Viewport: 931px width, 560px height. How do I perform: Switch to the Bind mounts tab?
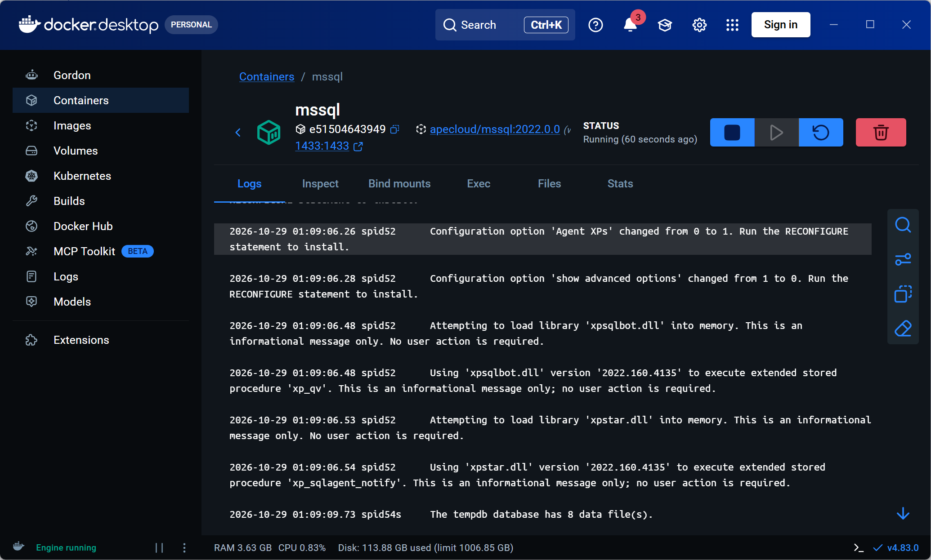coord(399,184)
